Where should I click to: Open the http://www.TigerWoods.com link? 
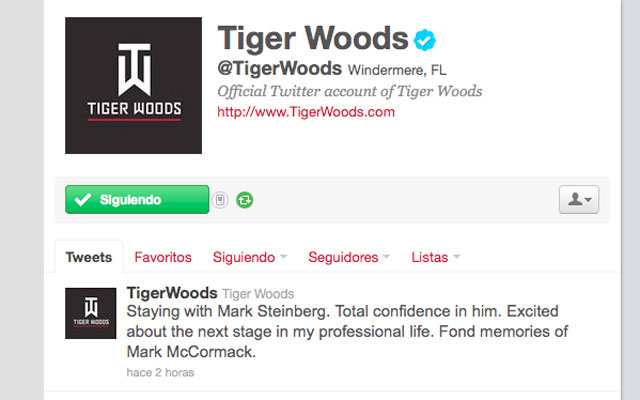click(306, 112)
